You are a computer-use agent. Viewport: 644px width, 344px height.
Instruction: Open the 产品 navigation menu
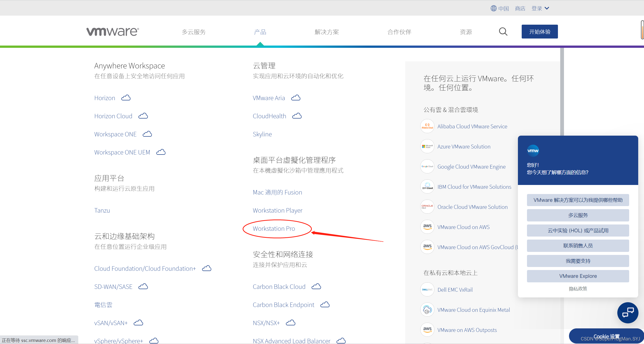260,32
